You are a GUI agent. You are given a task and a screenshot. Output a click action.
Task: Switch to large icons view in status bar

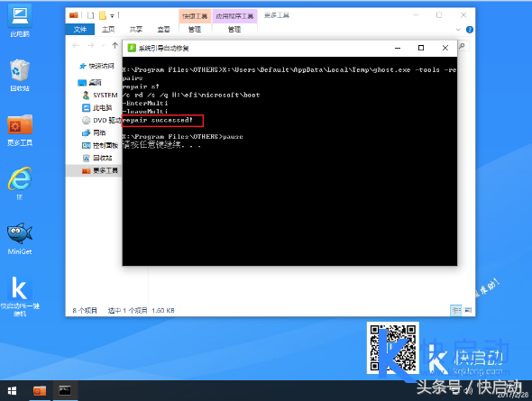pyautogui.click(x=468, y=310)
